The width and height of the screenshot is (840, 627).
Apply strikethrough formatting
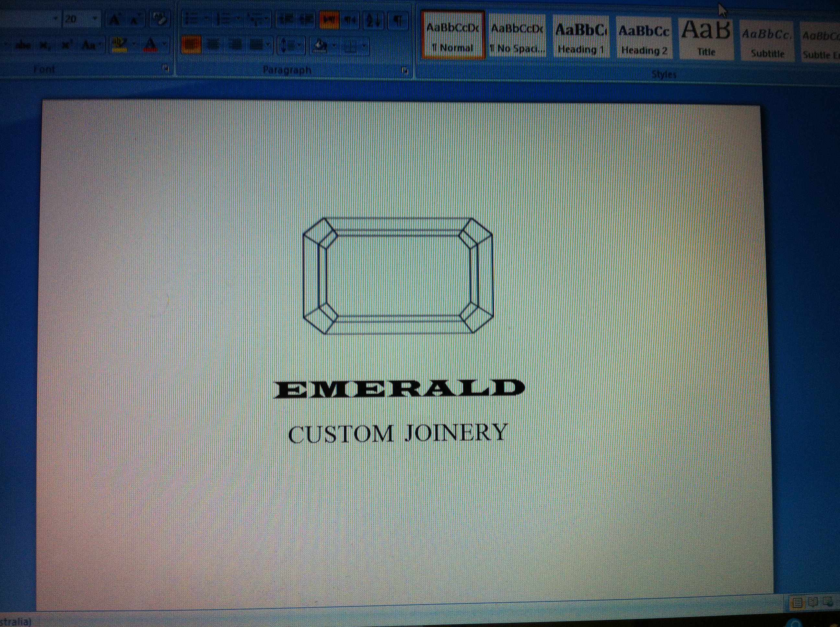(x=24, y=46)
